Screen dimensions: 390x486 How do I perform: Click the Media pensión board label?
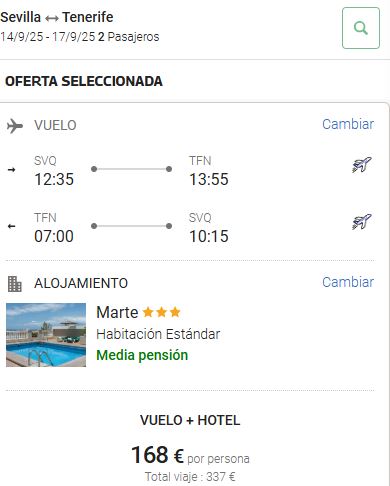pos(142,355)
